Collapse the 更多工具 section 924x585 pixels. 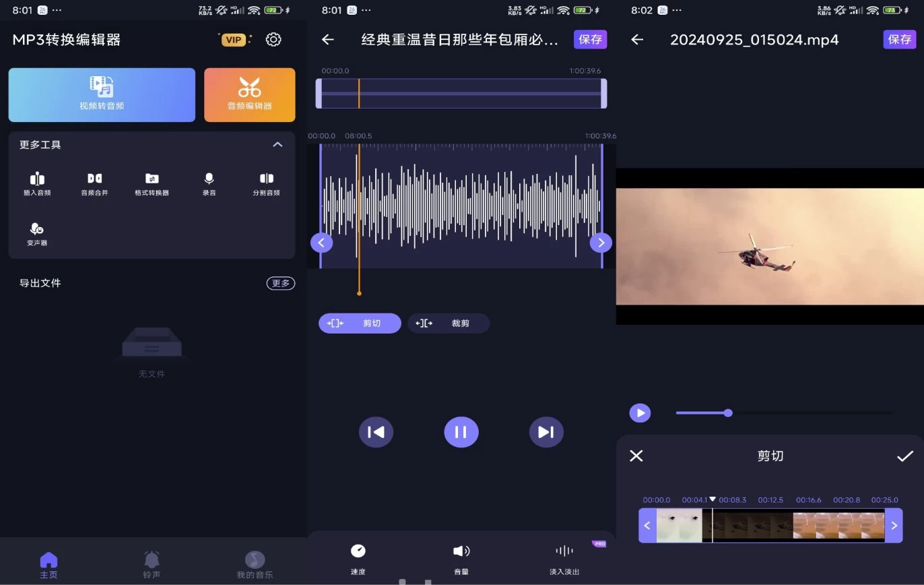277,145
